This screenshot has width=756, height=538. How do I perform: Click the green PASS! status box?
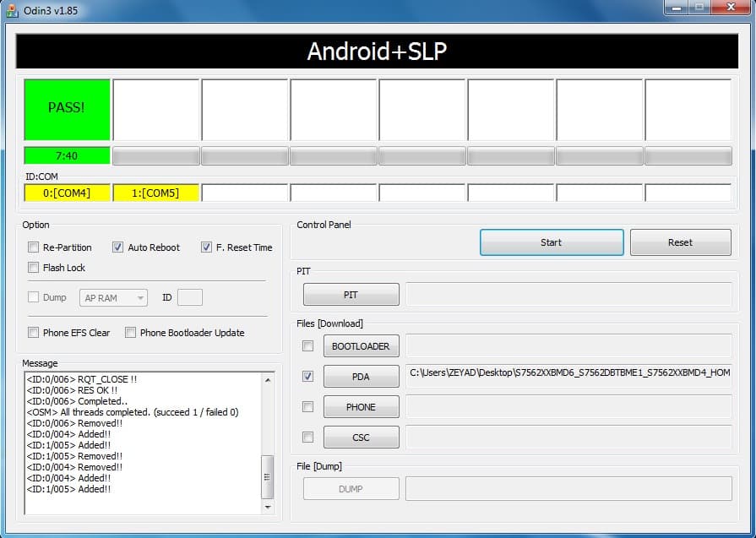coord(67,110)
